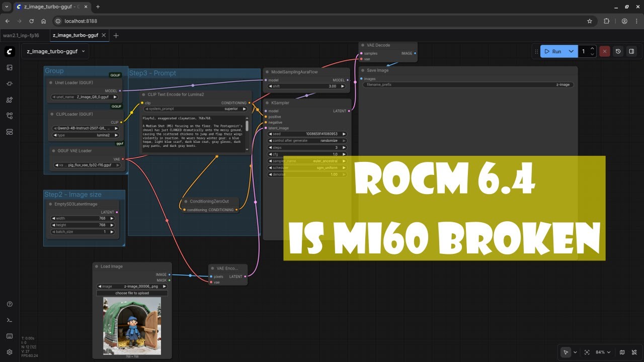Image resolution: width=644 pixels, height=362 pixels.
Task: Toggle the console terminal icon in the left sidebar
Action: click(x=10, y=320)
